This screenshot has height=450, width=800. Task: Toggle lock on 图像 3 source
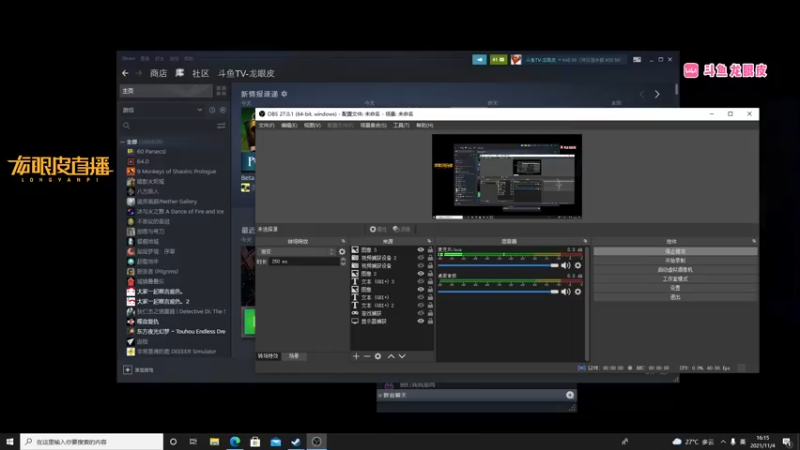430,250
